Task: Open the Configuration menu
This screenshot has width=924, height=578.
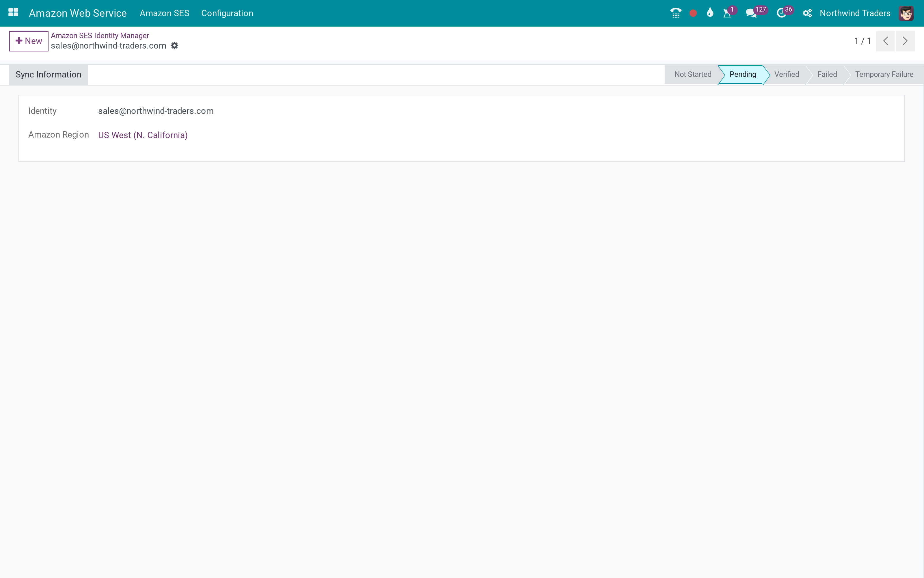Action: [x=227, y=13]
